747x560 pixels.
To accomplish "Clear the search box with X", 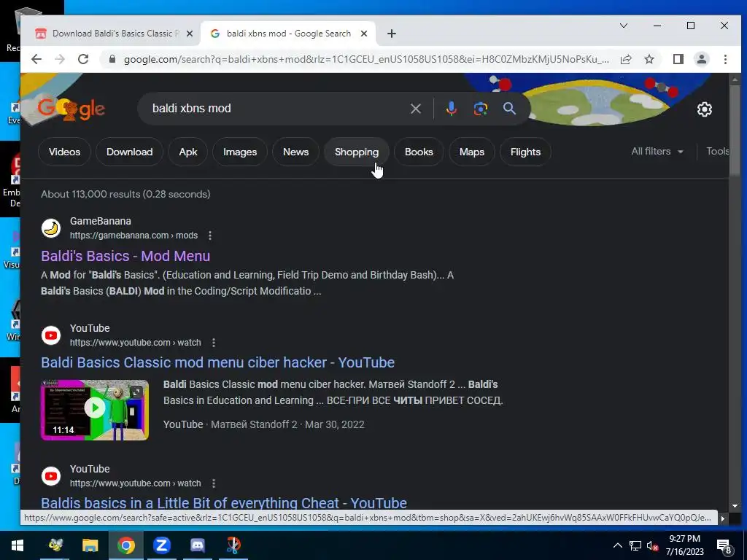I will pos(415,109).
